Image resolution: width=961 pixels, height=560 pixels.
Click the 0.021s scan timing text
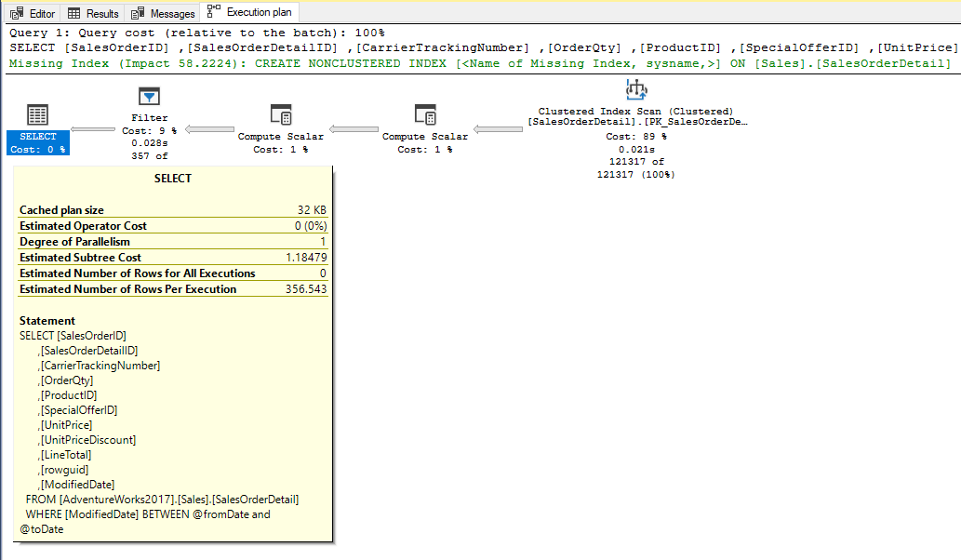[636, 150]
